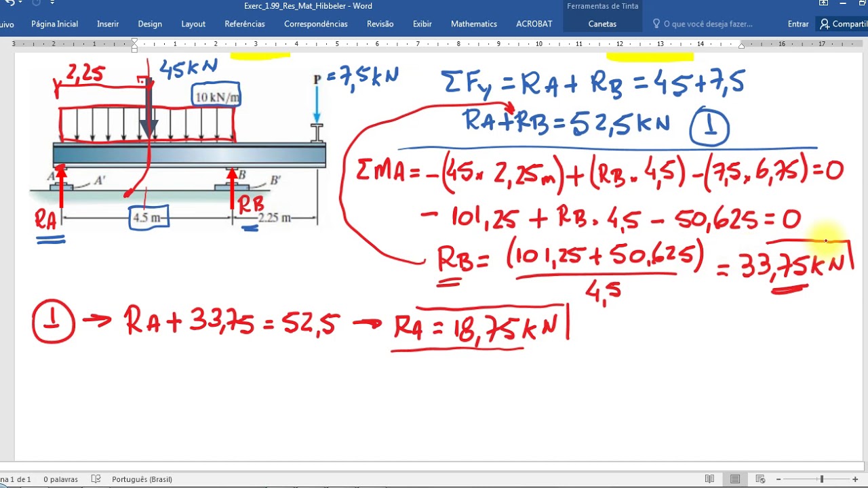The height and width of the screenshot is (488, 868).
Task: Switch to Print Layout view
Action: (x=735, y=479)
